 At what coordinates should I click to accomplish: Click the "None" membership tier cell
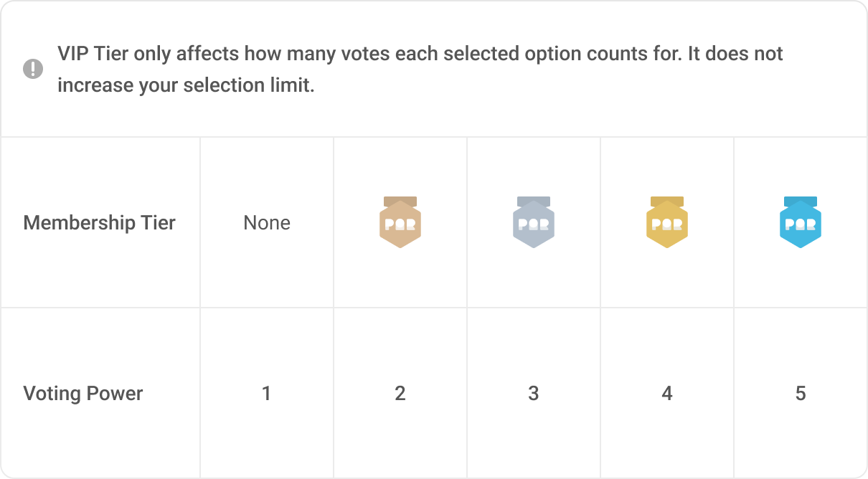(x=267, y=223)
